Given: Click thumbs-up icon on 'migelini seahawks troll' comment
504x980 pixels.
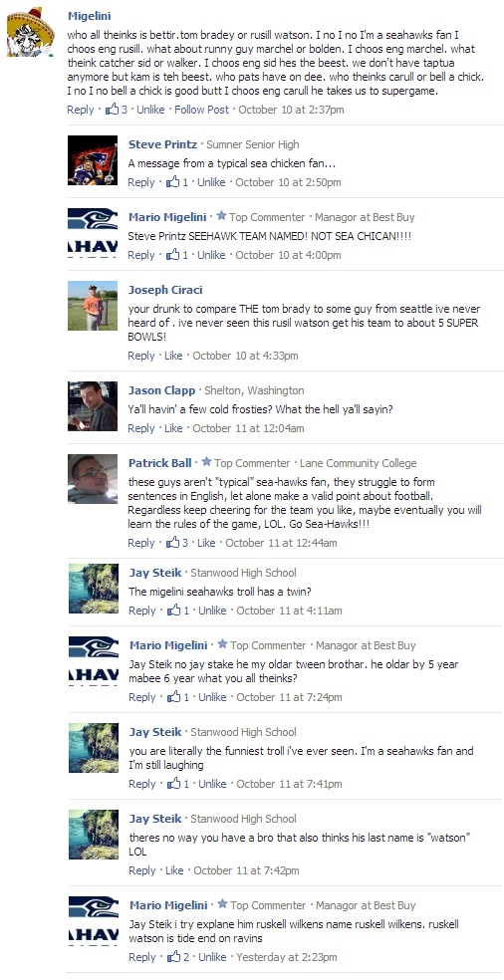Looking at the screenshot, I should click(174, 610).
